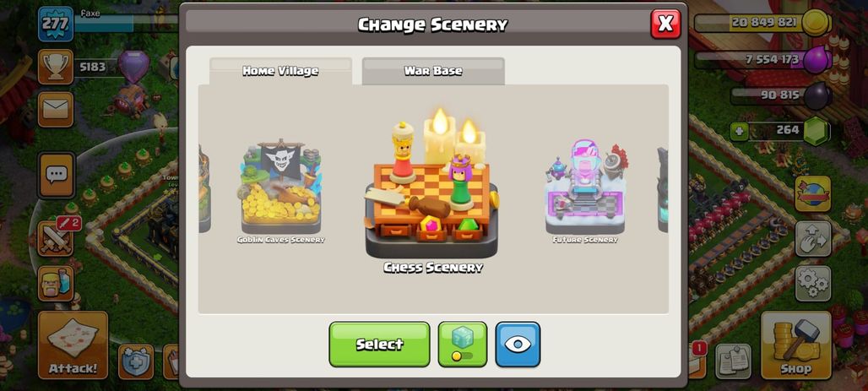This screenshot has width=868, height=391.
Task: Open the gear settings icon
Action: click(813, 284)
